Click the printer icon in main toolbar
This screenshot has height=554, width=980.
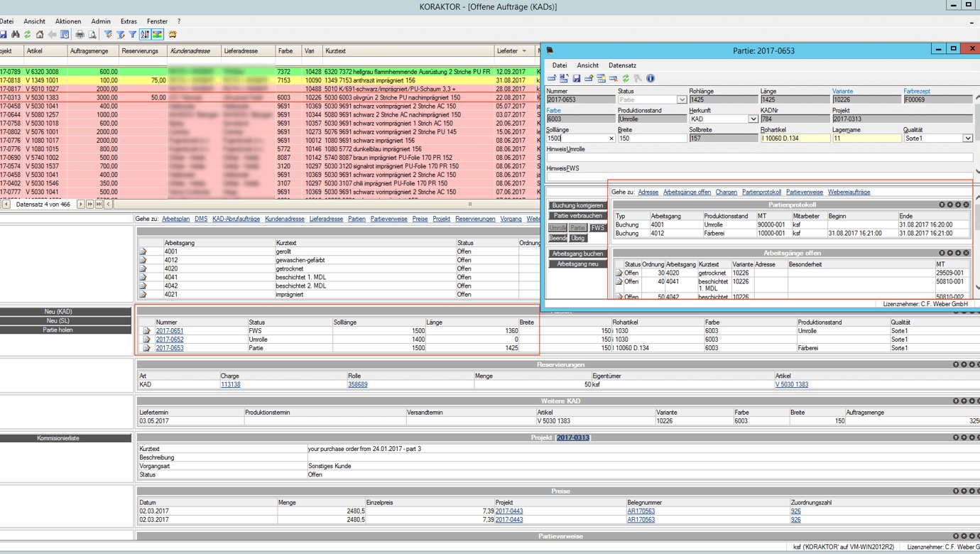click(80, 34)
